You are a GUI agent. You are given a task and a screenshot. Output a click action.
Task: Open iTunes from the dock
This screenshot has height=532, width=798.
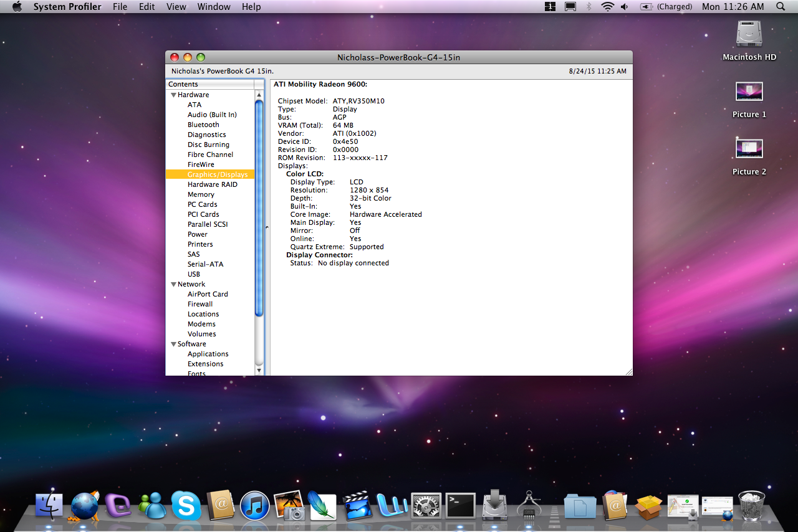pyautogui.click(x=254, y=506)
